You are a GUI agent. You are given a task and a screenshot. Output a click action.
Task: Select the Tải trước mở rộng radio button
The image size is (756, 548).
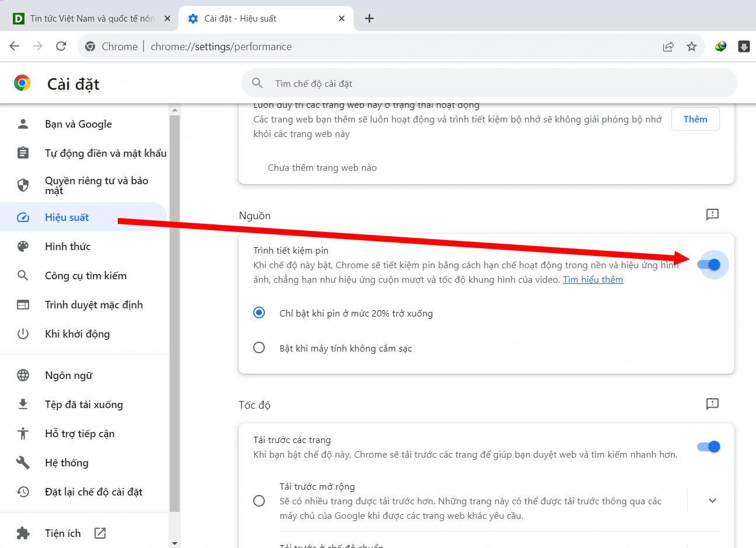(x=259, y=501)
